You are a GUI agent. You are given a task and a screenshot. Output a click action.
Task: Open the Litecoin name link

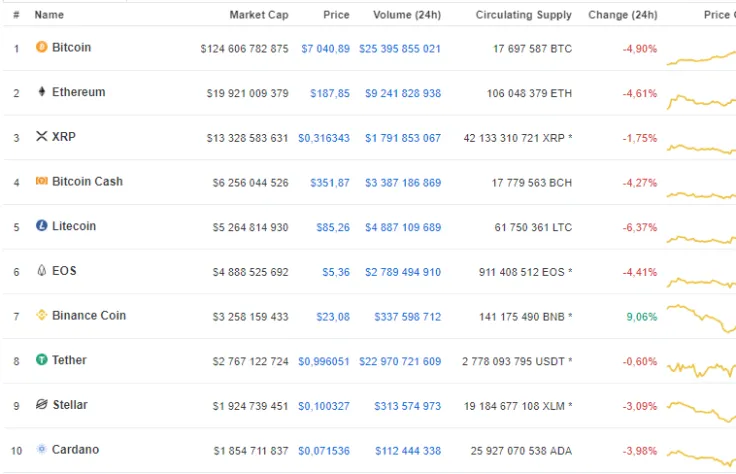click(74, 226)
